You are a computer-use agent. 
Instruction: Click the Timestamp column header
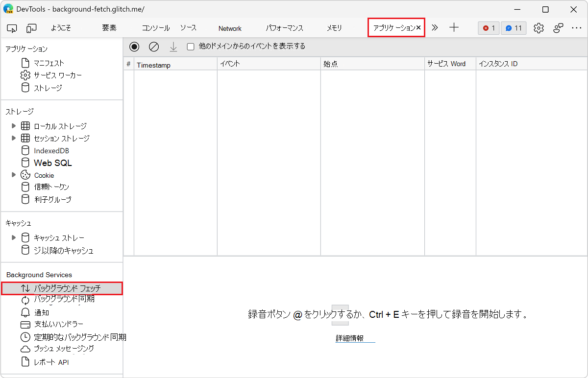(175, 64)
